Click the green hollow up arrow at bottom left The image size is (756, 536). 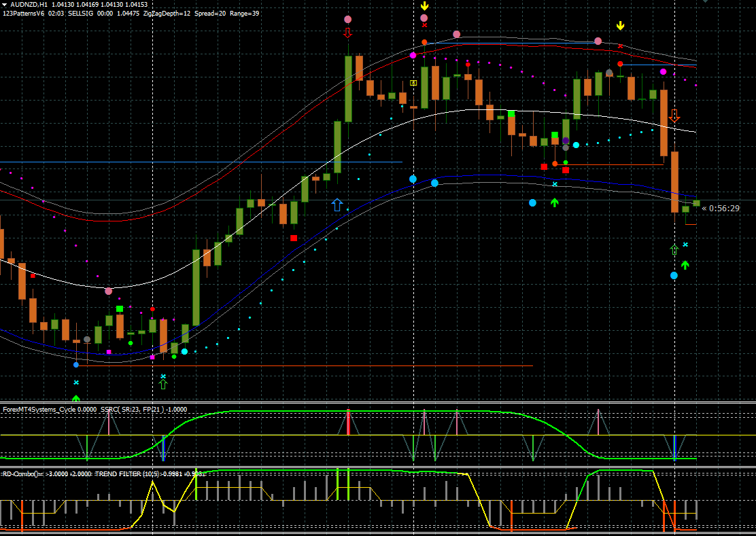click(163, 384)
